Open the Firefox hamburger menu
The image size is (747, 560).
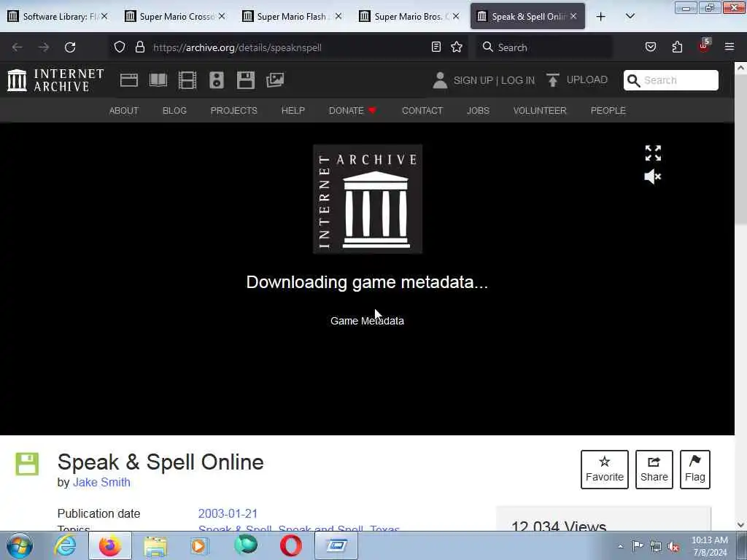[729, 47]
